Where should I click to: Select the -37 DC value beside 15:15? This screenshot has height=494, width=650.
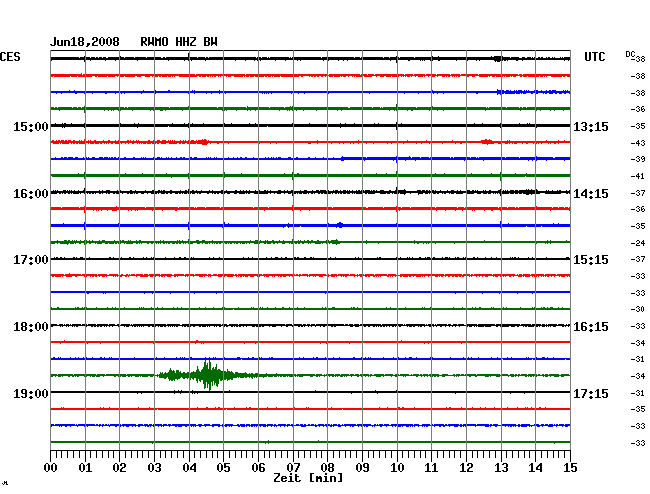pos(638,259)
